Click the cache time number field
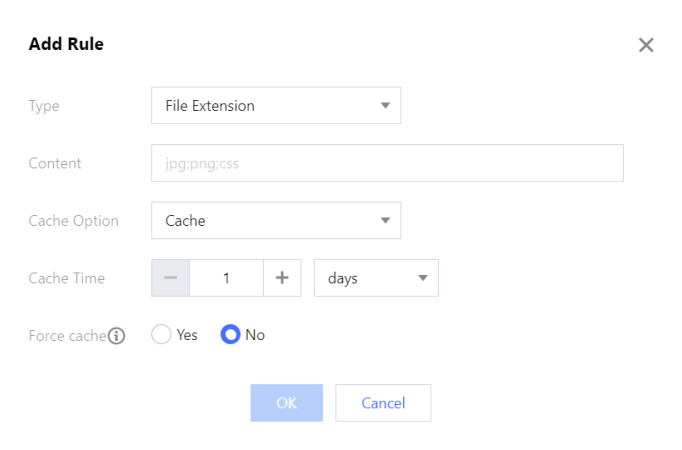This screenshot has width=682, height=450. click(x=226, y=279)
